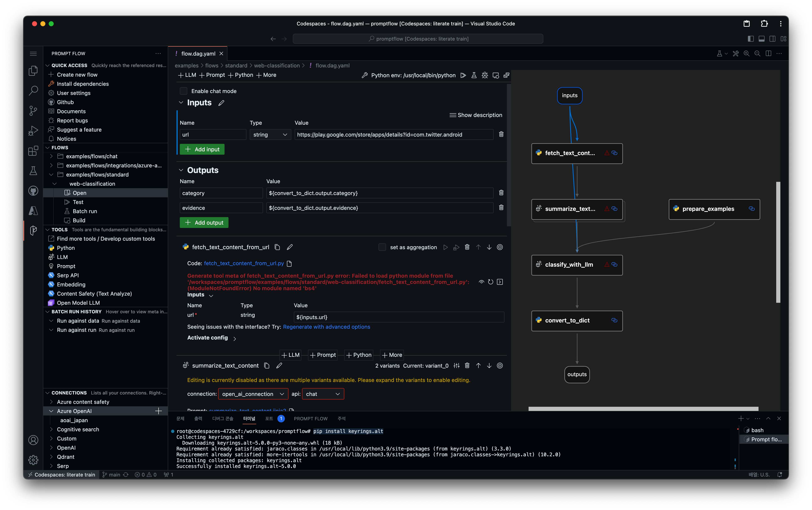The image size is (812, 510).
Task: Collapse the Inputs section
Action: click(181, 103)
